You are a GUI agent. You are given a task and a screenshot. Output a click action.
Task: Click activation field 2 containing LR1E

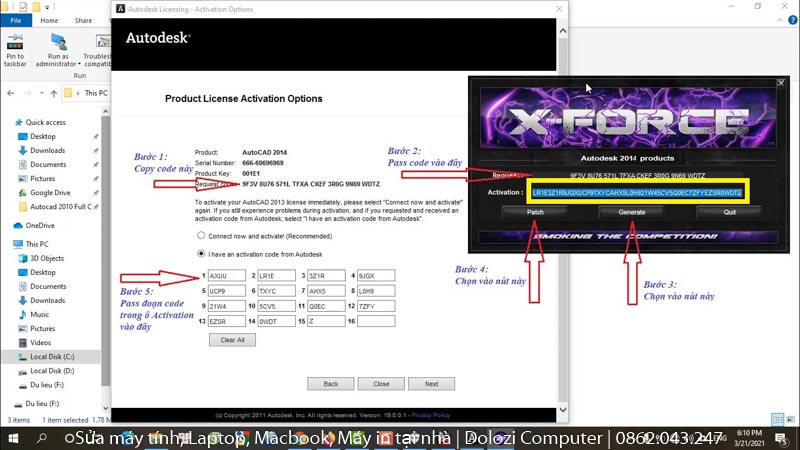pyautogui.click(x=276, y=276)
